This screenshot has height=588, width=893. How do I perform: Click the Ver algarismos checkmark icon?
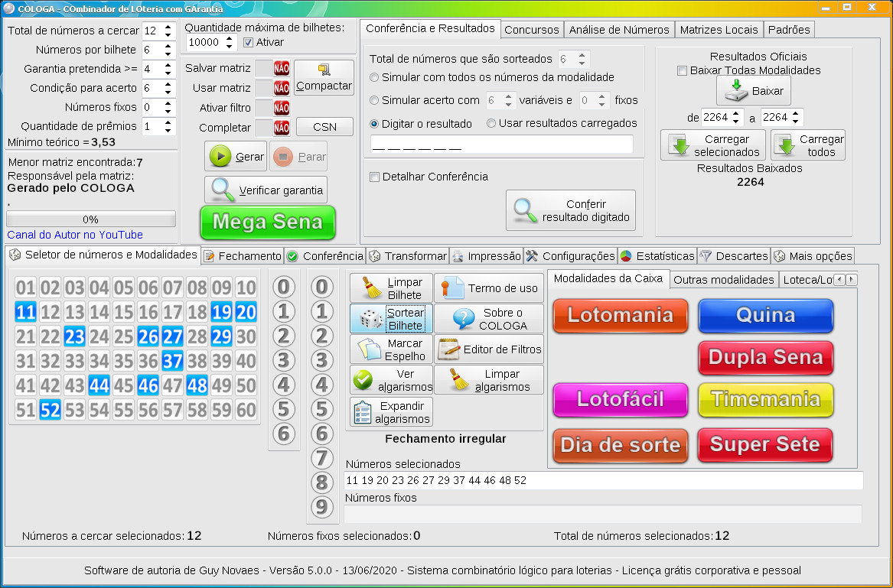click(363, 380)
